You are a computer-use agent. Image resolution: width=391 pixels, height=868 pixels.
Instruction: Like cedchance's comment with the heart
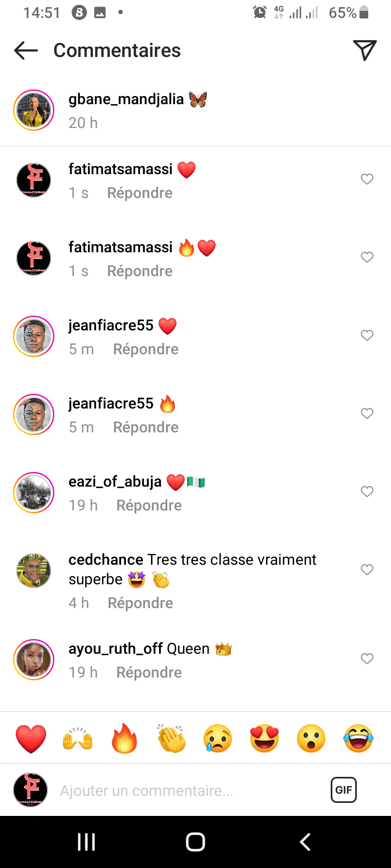367,570
